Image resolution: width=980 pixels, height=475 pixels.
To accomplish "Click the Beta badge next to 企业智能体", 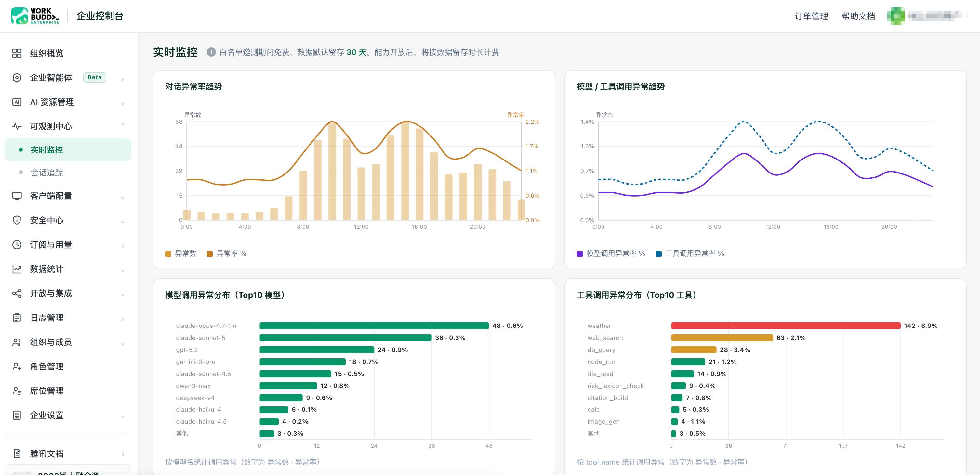I will click(94, 78).
